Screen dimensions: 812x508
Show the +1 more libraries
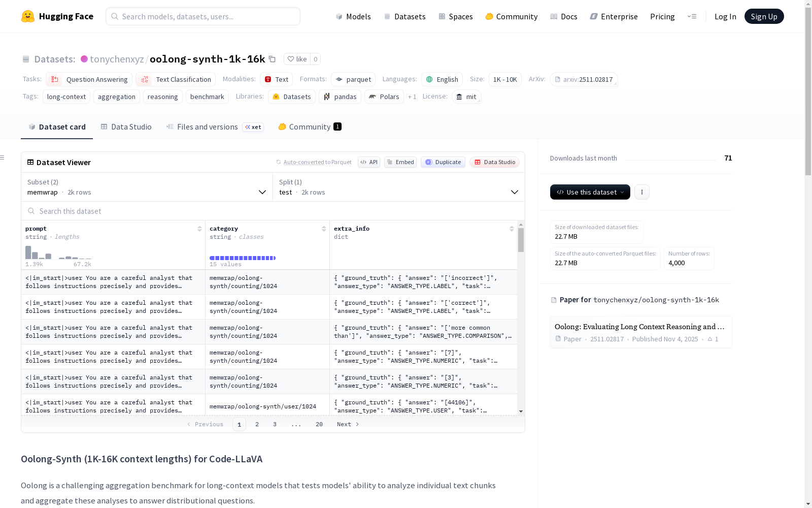(412, 97)
